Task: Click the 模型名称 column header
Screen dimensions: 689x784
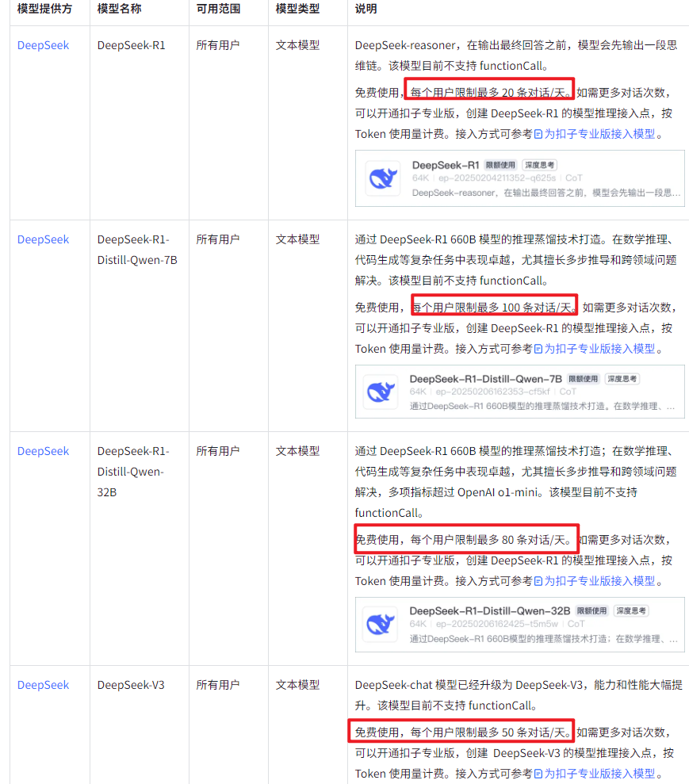Action: [x=119, y=9]
